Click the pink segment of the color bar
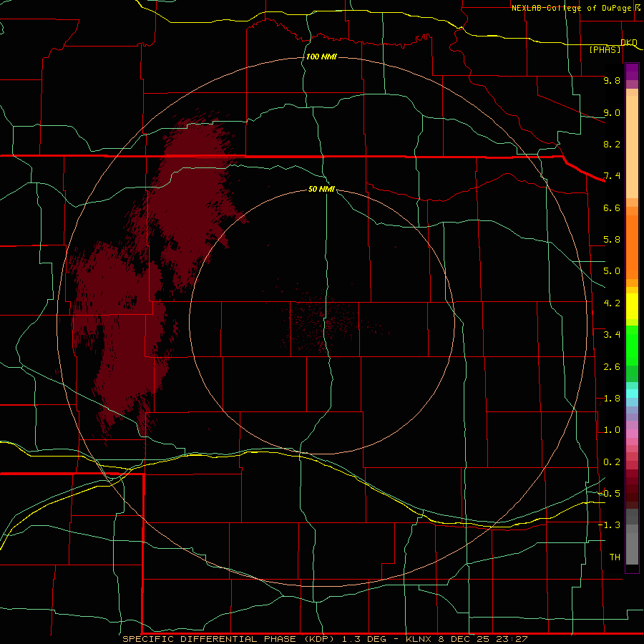This screenshot has height=644, width=644. tap(632, 434)
